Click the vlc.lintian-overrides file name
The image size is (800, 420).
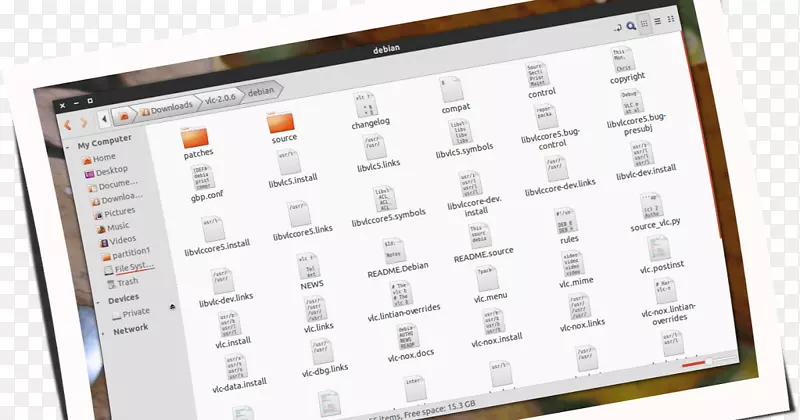404,312
